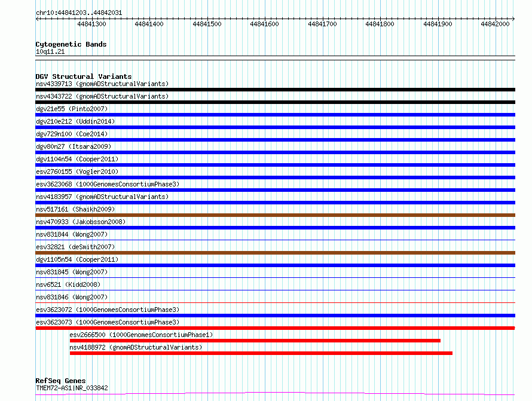Viewport: 532px width, 401px height.
Task: Click ruler position 44841700
Action: coord(322,24)
